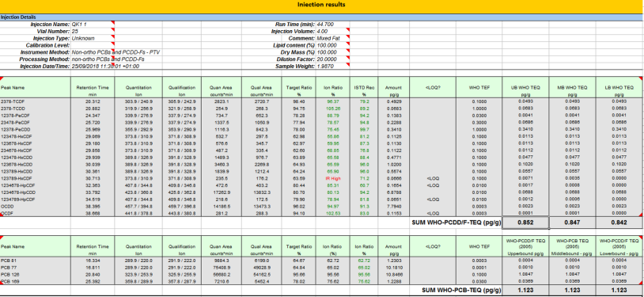
Task: Click the lowerbound PCDD/F sum "0.842"
Action: (x=618, y=223)
